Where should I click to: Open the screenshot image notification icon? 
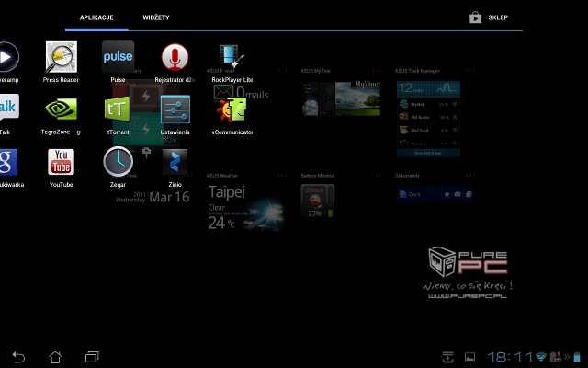(x=469, y=357)
